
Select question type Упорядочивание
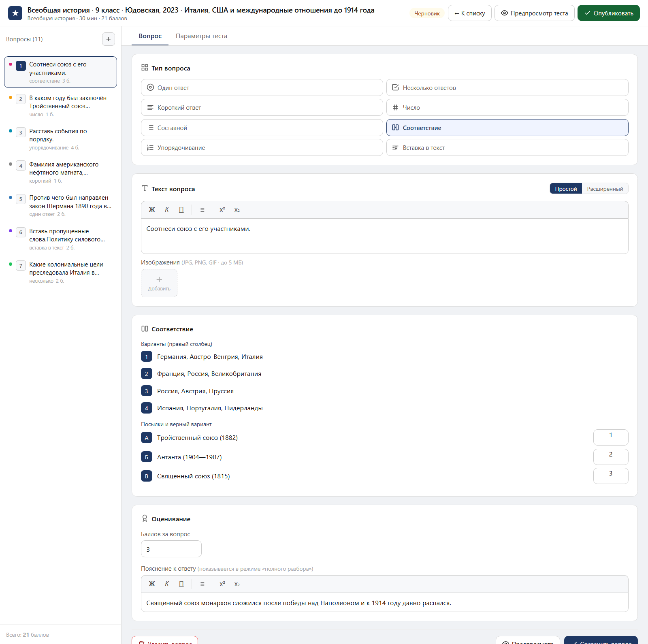tap(262, 147)
